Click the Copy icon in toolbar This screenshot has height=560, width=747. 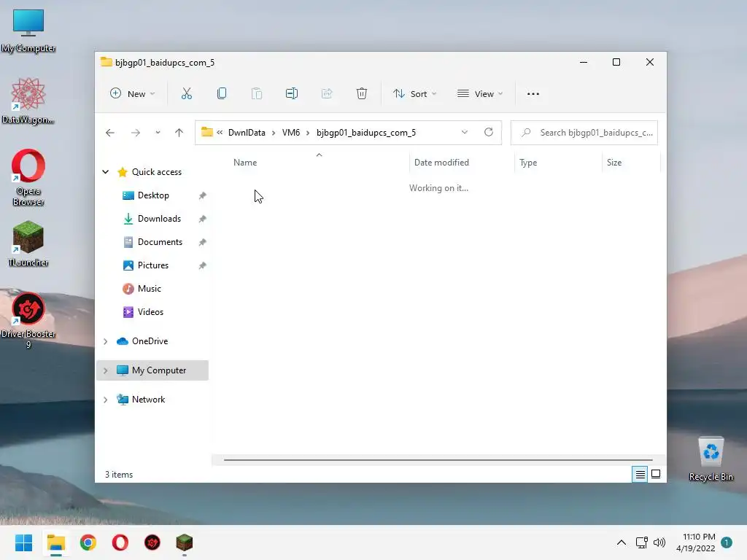(222, 94)
